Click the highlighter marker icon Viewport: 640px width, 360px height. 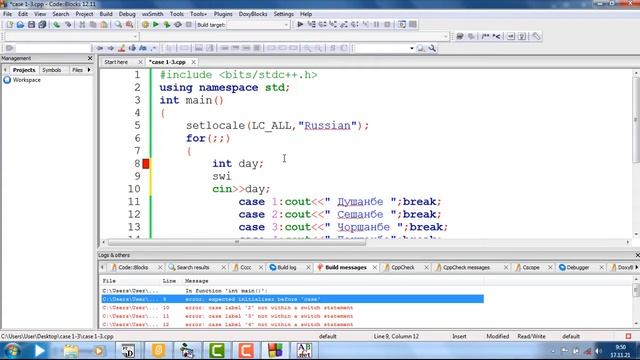121,48
